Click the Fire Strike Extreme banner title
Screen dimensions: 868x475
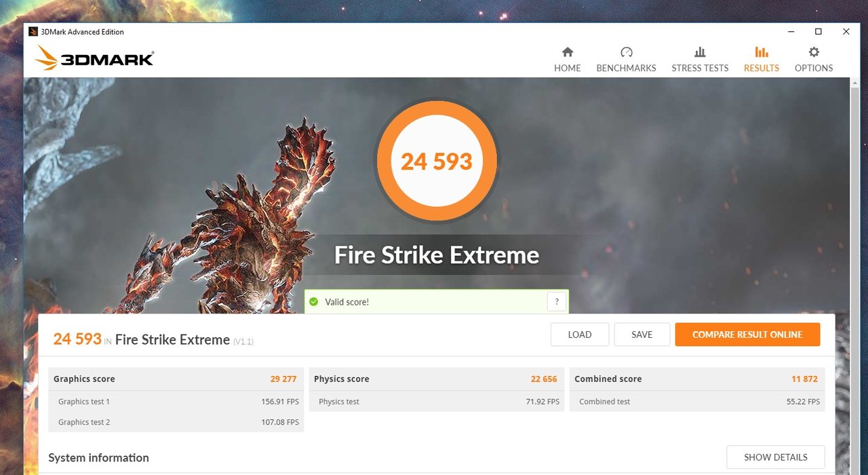[x=437, y=255]
